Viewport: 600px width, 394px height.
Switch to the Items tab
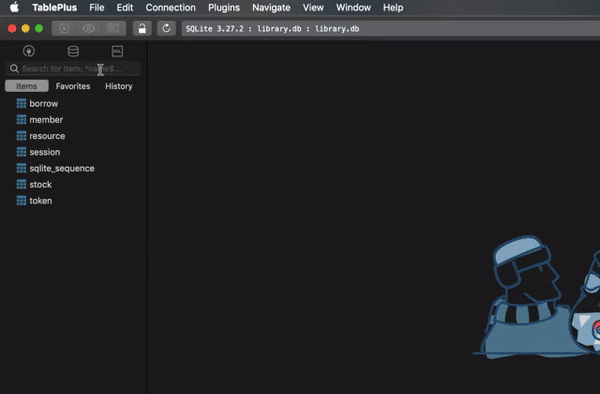point(27,86)
